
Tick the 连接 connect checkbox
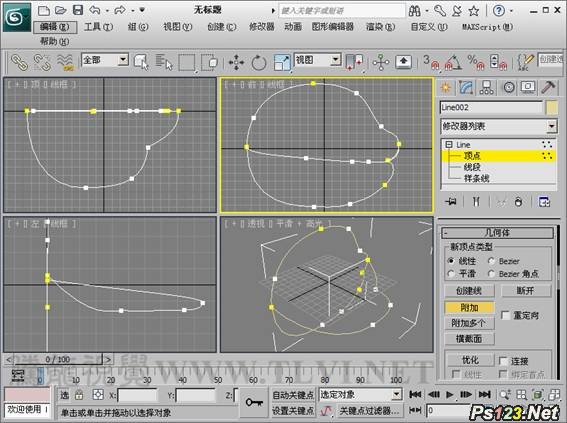click(x=503, y=361)
